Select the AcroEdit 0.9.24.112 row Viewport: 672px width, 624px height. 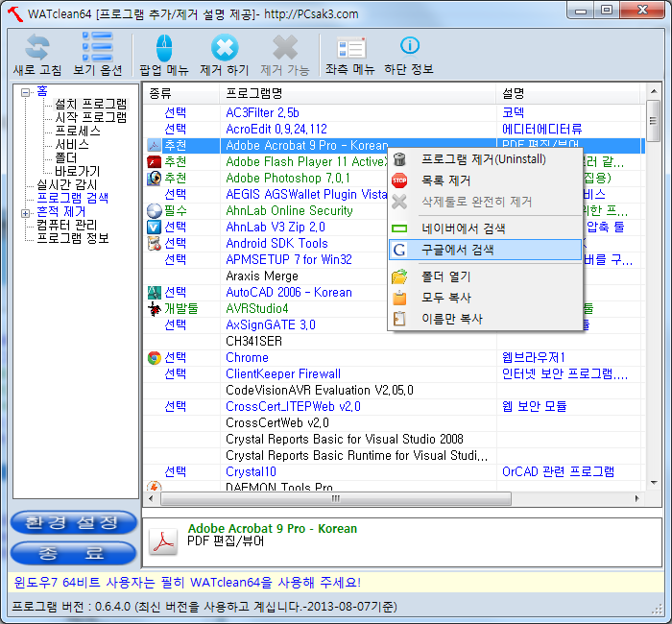394,129
